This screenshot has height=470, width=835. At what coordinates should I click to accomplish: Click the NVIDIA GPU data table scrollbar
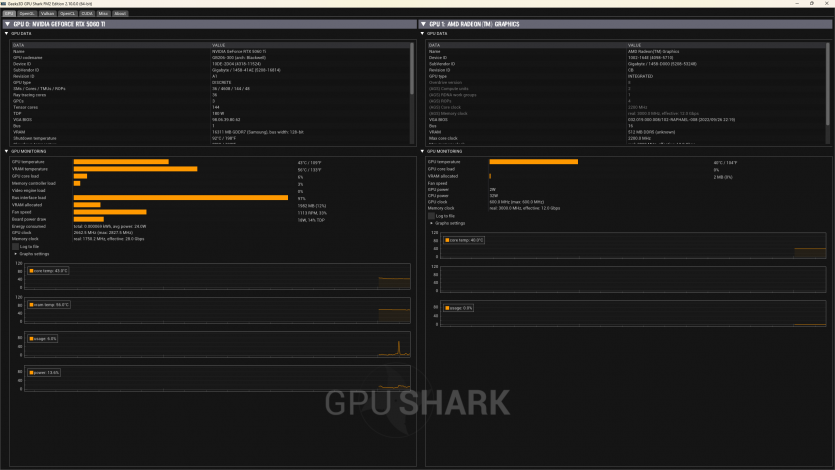click(x=412, y=70)
